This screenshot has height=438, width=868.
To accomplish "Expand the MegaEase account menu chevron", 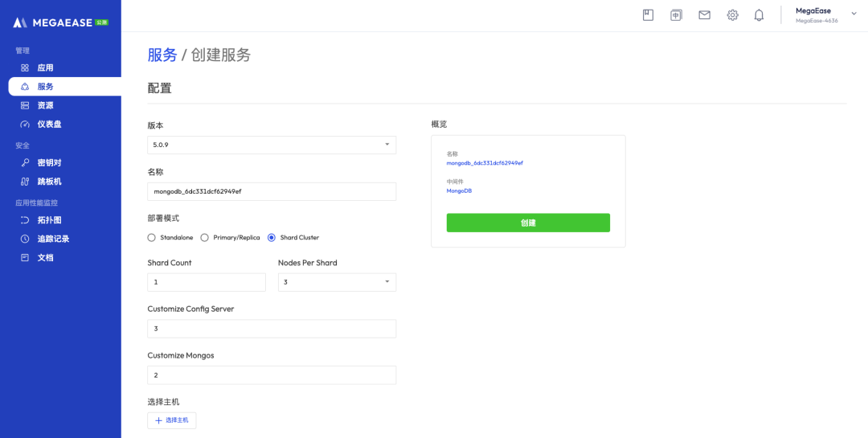I will (854, 14).
